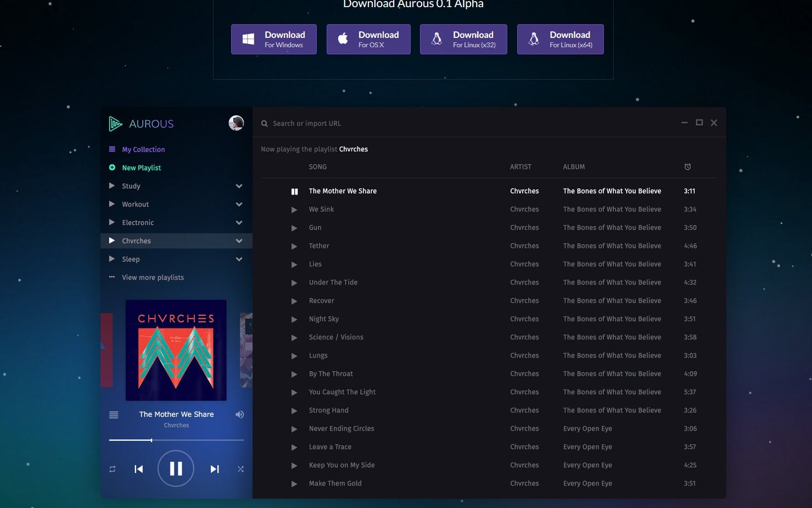Expand the Study playlist chevron

click(239, 186)
